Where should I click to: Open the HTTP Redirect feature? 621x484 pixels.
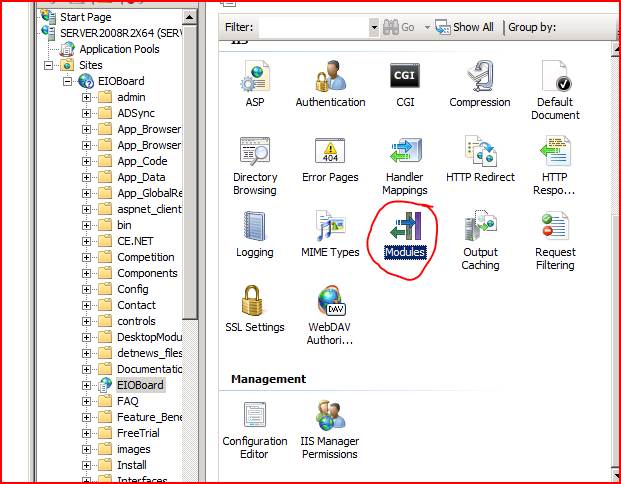480,160
